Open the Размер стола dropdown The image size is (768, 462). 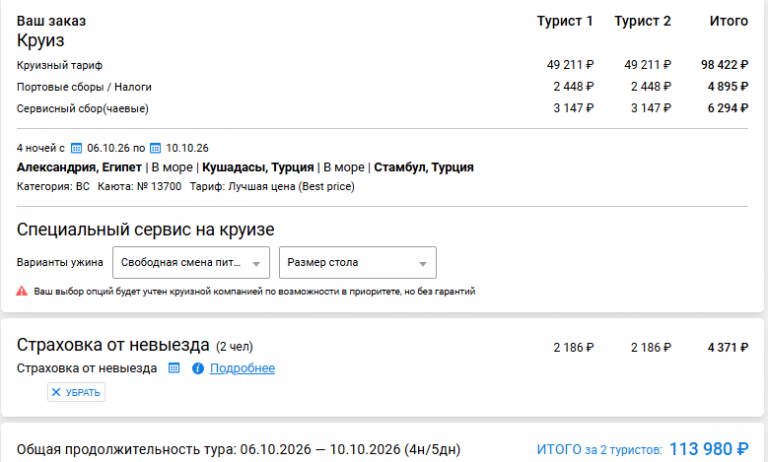click(358, 263)
